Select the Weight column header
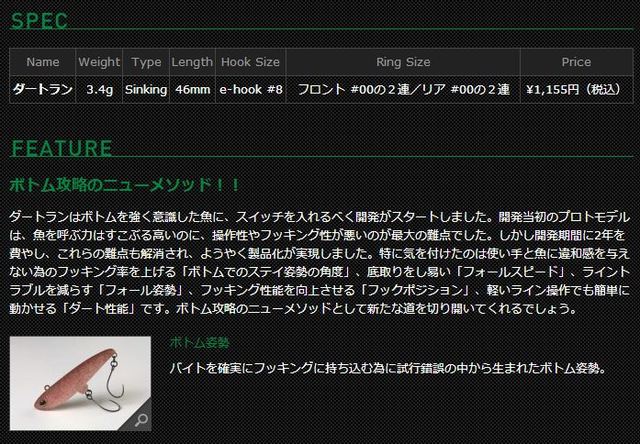Viewport: 640px width, 444px height. point(99,62)
